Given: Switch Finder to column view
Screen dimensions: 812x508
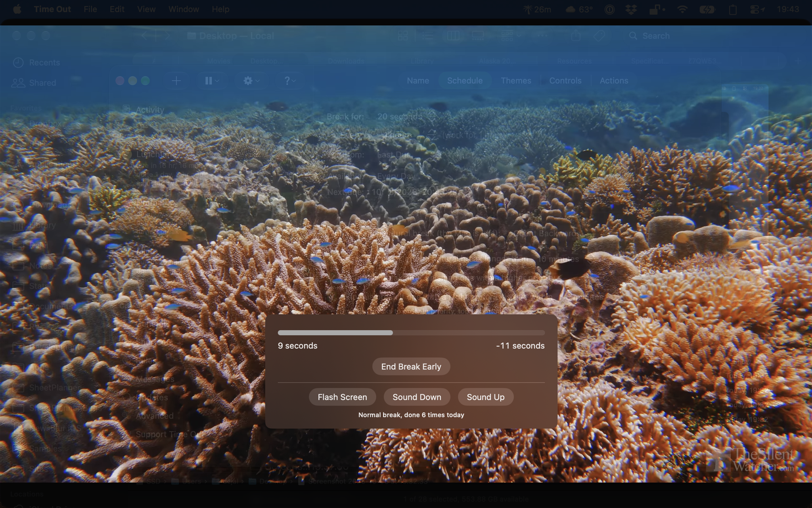Looking at the screenshot, I should [x=453, y=36].
